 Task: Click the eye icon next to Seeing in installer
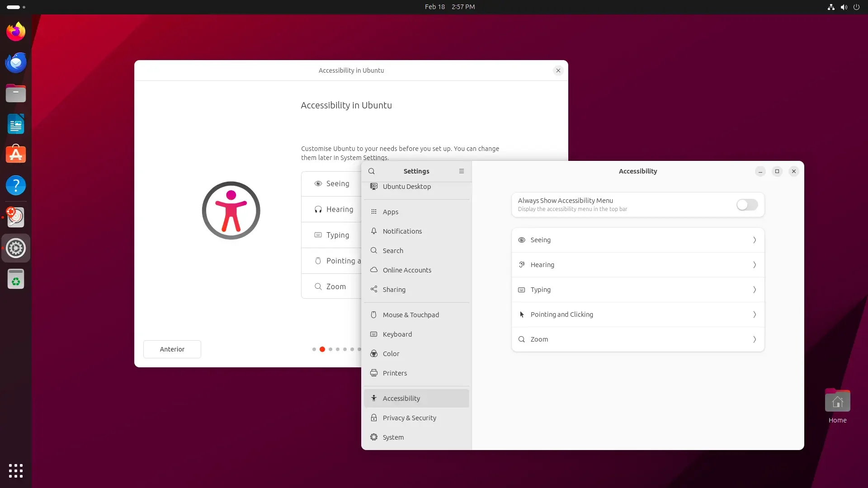coord(318,183)
